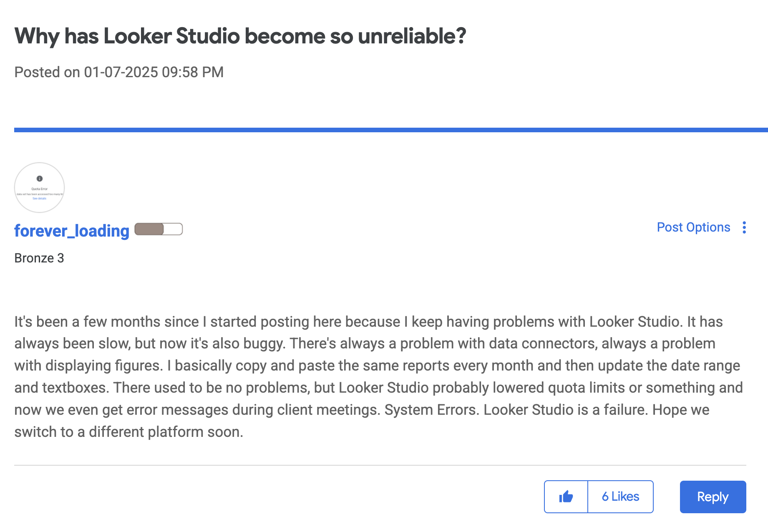Click the three-dot icon beside Post Options
Viewport: 768px width, 532px height.
(x=745, y=227)
